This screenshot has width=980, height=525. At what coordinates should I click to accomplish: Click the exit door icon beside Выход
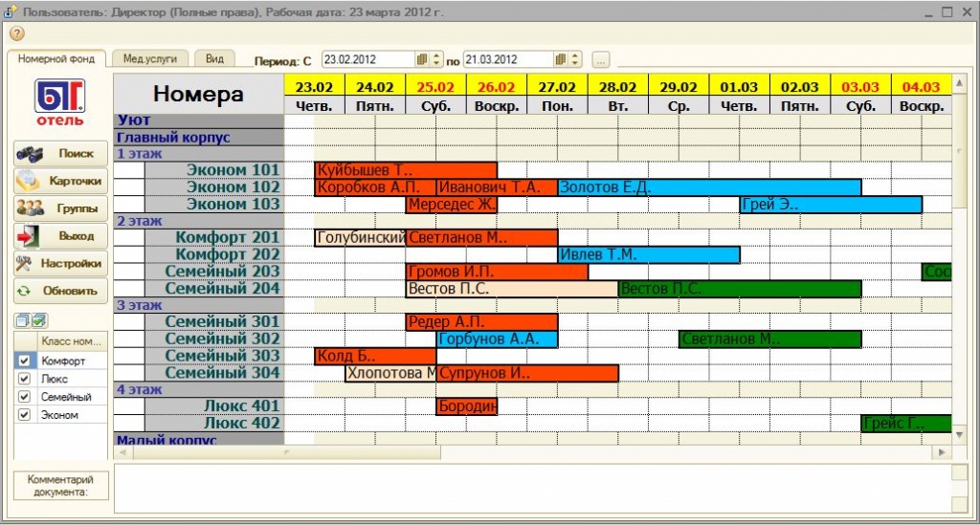pyautogui.click(x=28, y=236)
